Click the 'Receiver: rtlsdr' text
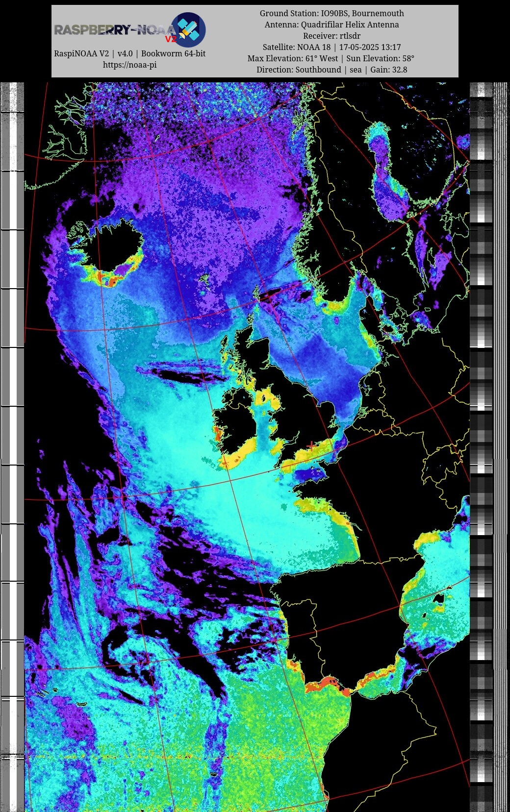Image resolution: width=510 pixels, height=812 pixels. point(332,36)
